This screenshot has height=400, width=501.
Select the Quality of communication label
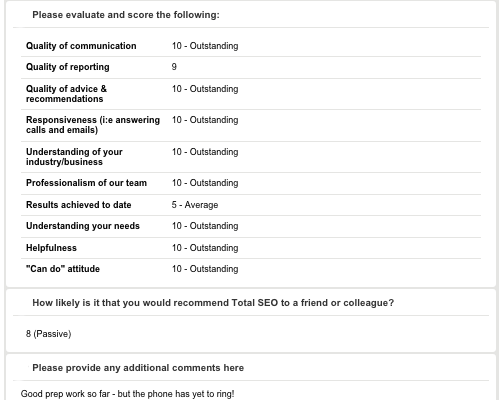(81, 46)
